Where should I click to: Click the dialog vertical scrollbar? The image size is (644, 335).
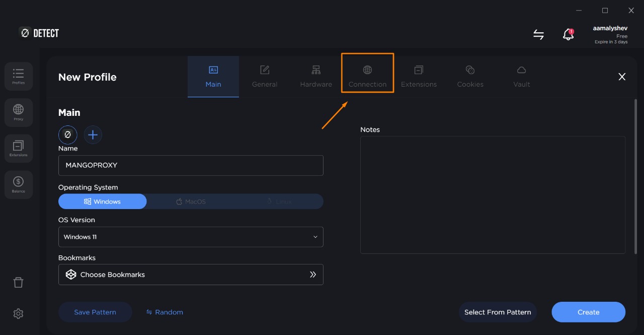click(635, 176)
